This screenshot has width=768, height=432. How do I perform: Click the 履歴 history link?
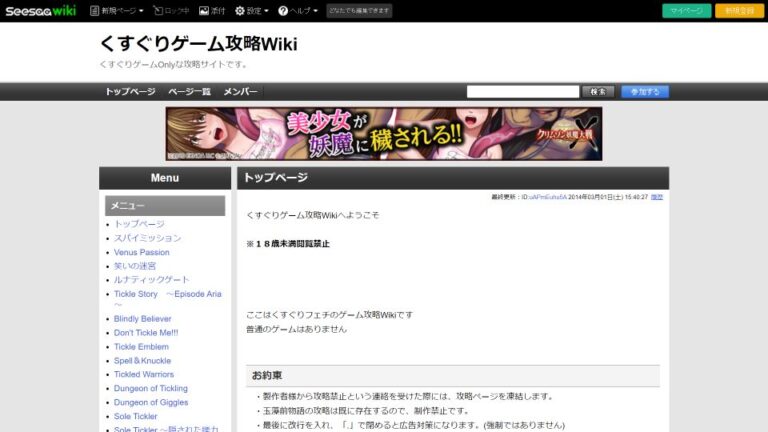[x=657, y=197]
